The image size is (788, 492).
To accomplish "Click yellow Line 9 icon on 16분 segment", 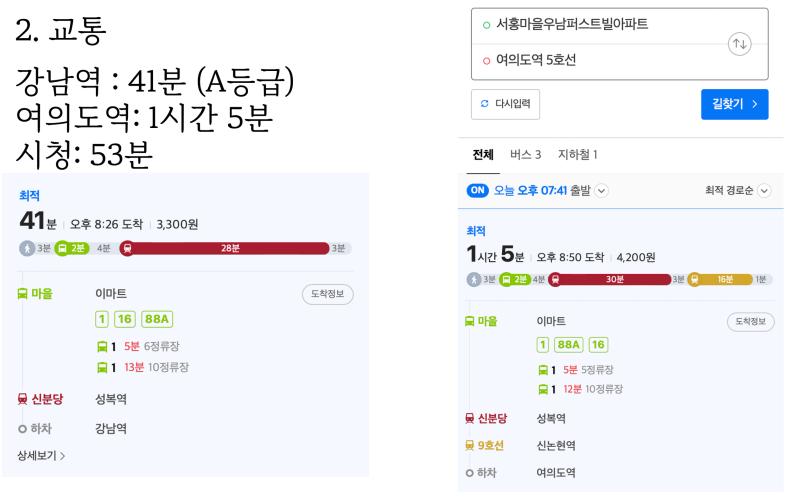I will [x=694, y=279].
